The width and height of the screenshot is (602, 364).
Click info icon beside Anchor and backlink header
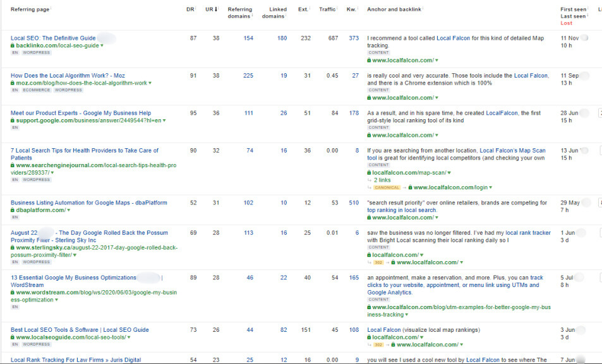click(x=423, y=8)
